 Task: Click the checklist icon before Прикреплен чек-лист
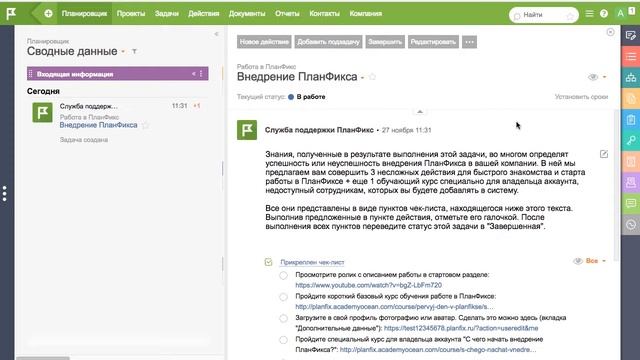click(x=268, y=262)
